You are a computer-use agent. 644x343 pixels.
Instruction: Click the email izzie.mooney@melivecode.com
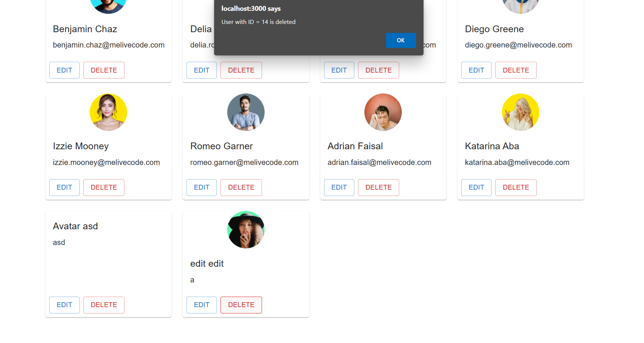(107, 162)
